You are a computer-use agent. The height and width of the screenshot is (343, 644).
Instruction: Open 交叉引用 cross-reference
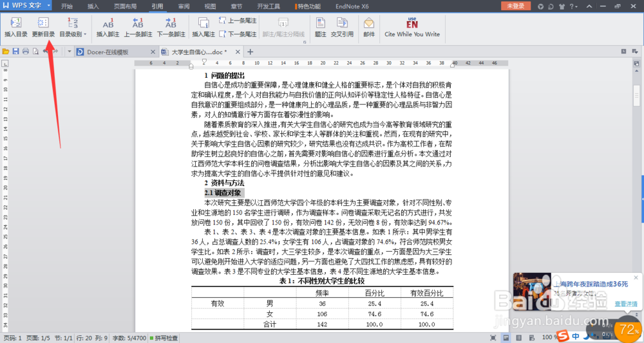click(342, 28)
